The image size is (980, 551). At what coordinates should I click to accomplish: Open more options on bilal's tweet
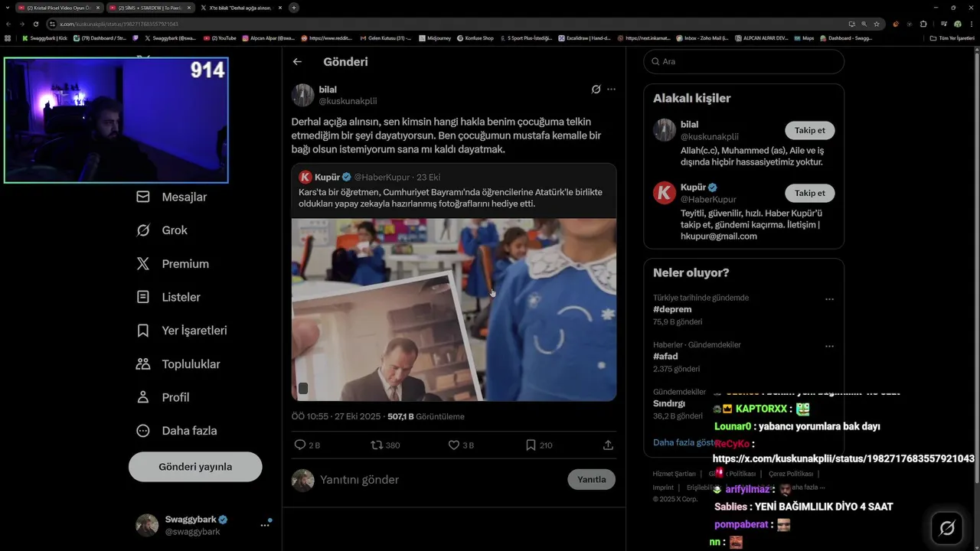[x=611, y=90]
